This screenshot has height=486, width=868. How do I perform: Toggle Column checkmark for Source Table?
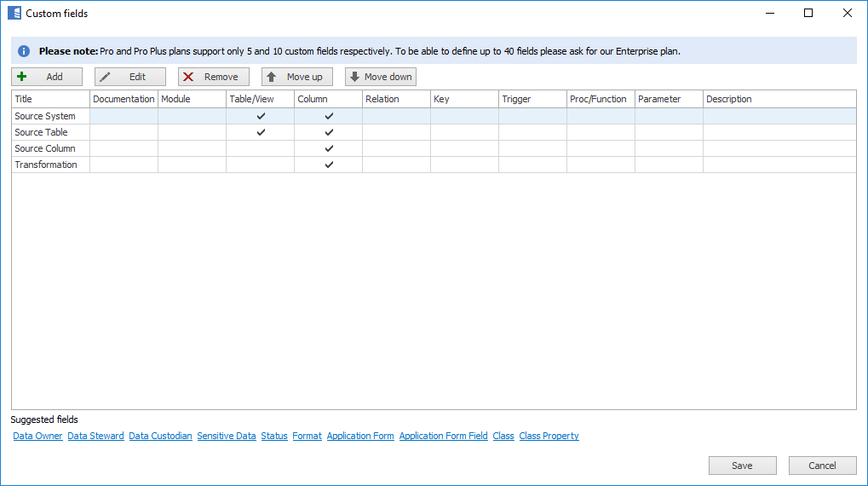tap(329, 132)
